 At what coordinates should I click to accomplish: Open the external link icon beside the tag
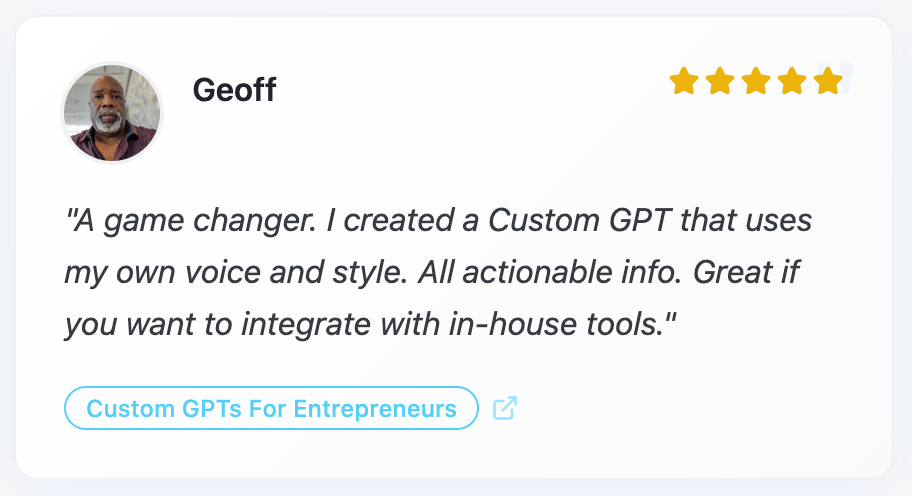(505, 408)
